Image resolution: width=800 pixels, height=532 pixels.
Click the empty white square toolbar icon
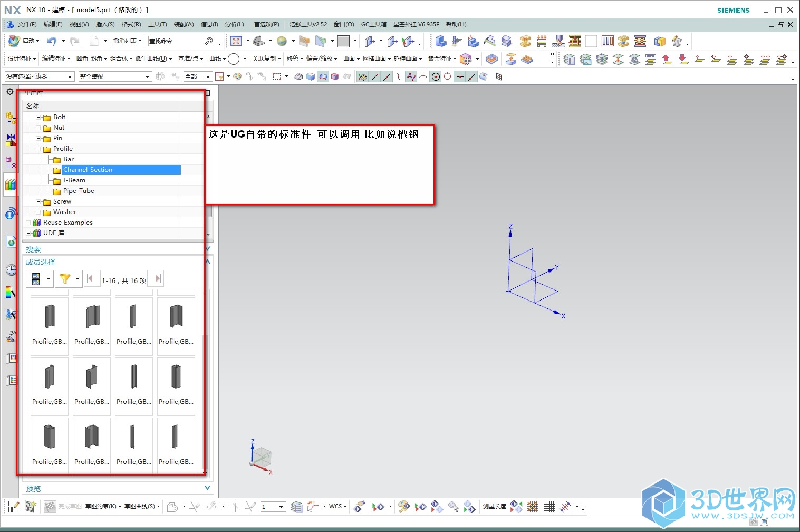(591, 41)
